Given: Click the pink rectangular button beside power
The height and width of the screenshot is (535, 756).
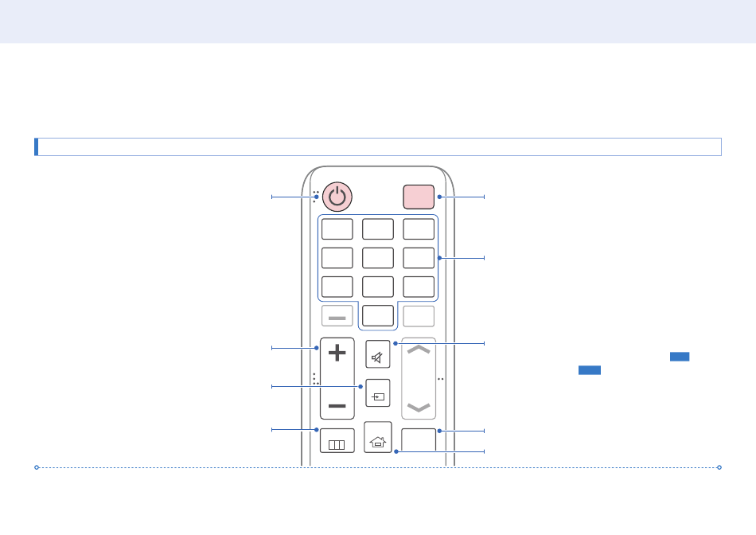Looking at the screenshot, I should [419, 197].
